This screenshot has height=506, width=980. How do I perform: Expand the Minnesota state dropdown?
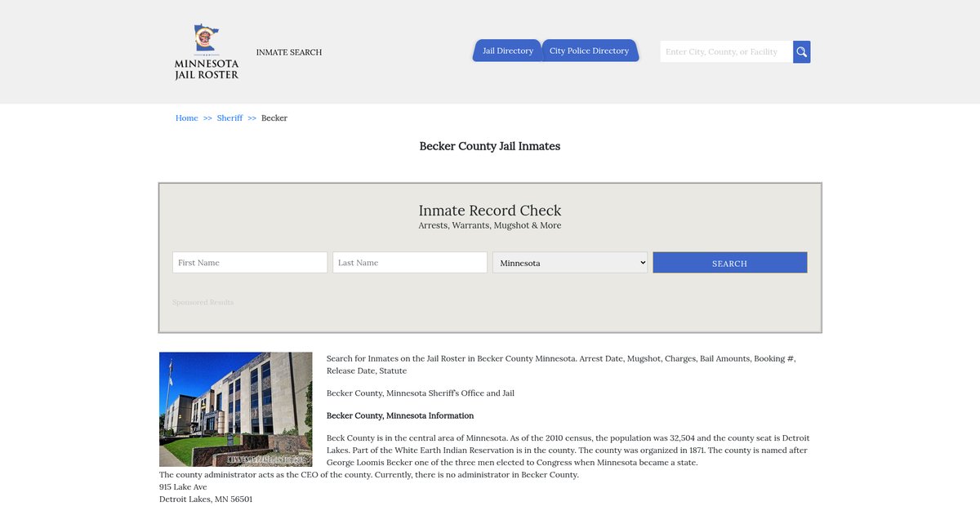570,263
